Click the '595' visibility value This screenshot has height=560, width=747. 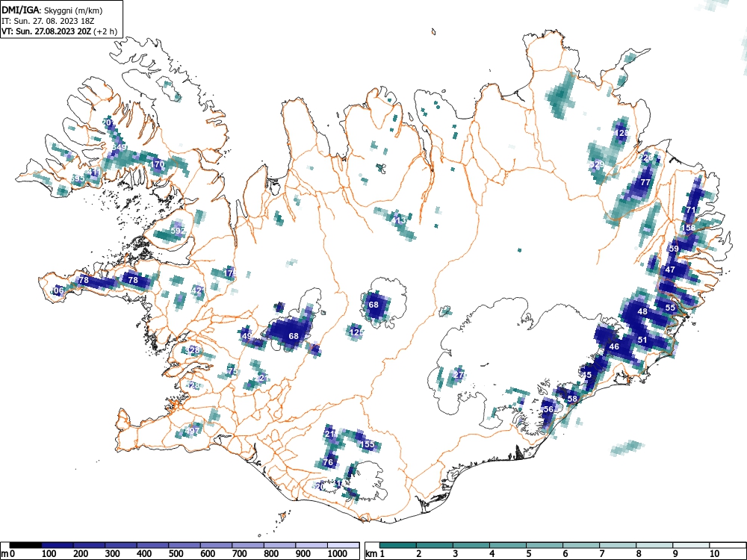click(x=77, y=178)
